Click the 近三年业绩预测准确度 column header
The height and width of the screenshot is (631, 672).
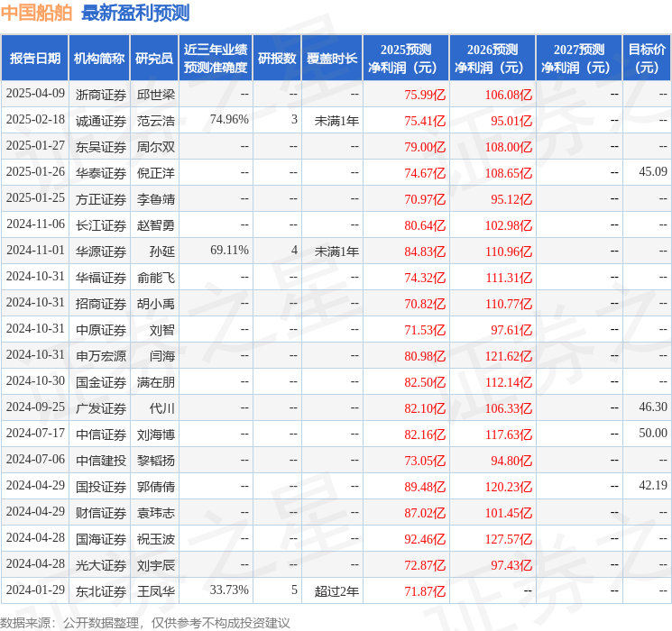(x=216, y=59)
